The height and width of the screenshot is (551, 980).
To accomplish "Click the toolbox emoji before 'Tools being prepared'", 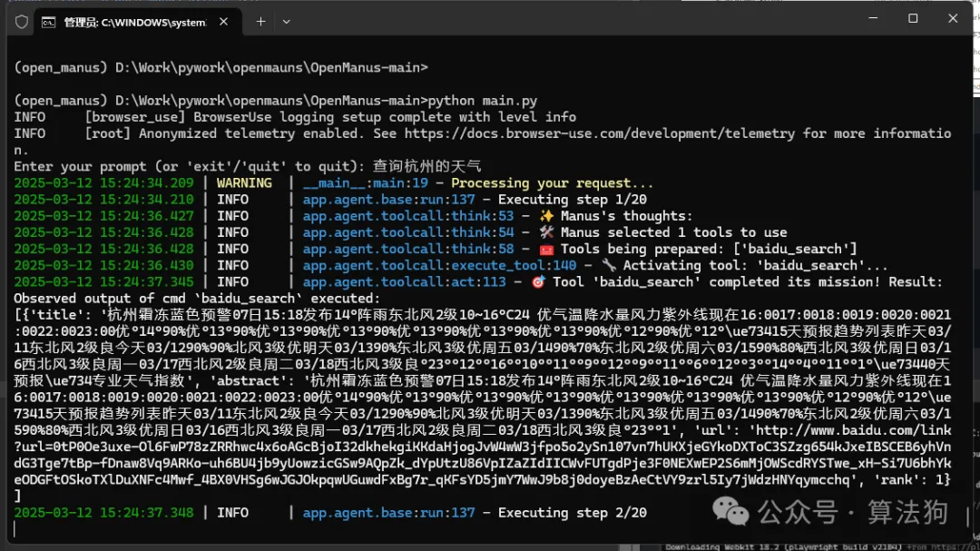I will click(x=546, y=250).
